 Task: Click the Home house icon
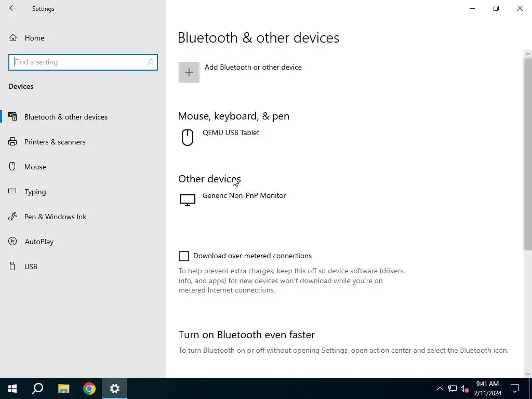[13, 37]
